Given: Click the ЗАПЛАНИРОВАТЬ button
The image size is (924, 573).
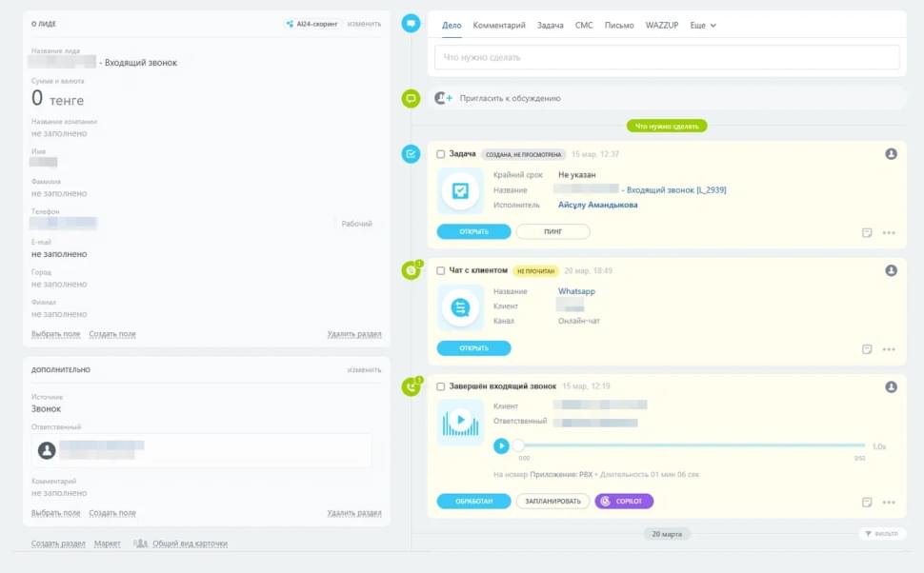Looking at the screenshot, I should click(552, 502).
